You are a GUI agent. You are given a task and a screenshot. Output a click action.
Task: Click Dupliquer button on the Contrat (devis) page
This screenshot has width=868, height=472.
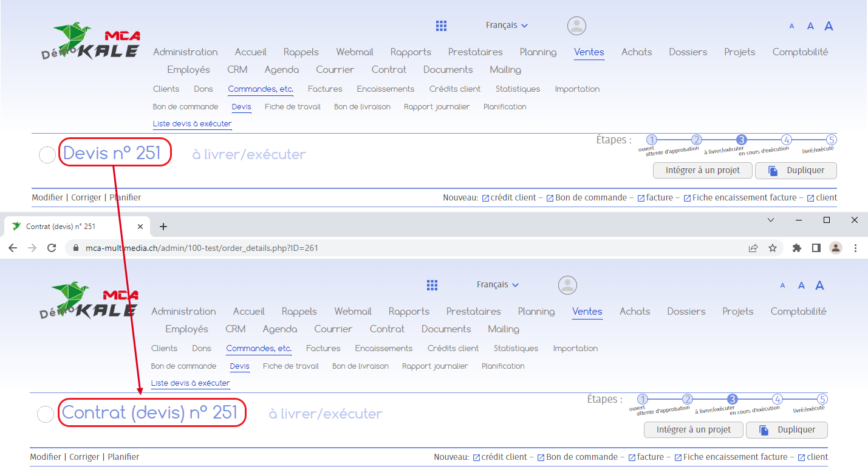tap(787, 429)
